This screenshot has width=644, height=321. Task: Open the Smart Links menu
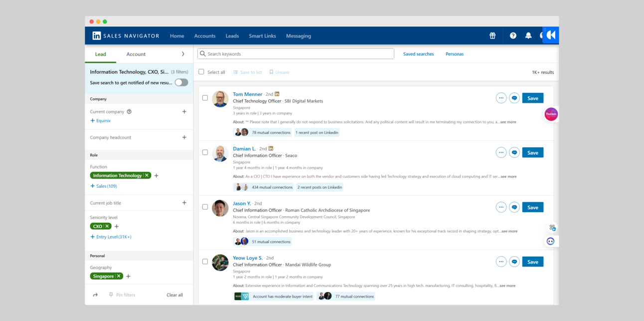click(x=263, y=36)
